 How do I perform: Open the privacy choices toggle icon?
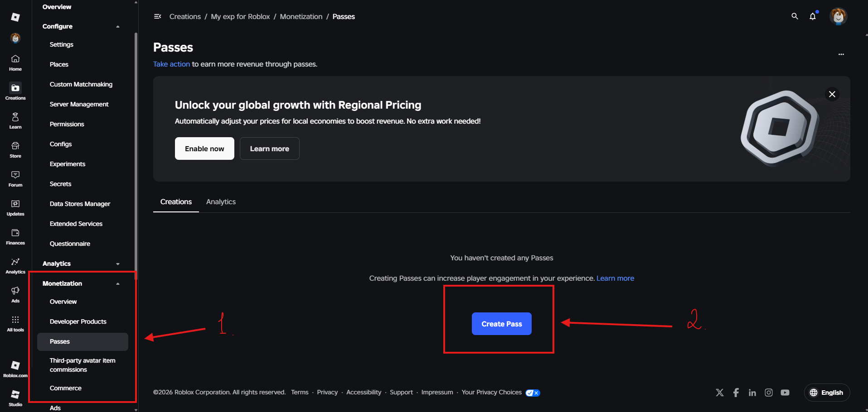[533, 393]
